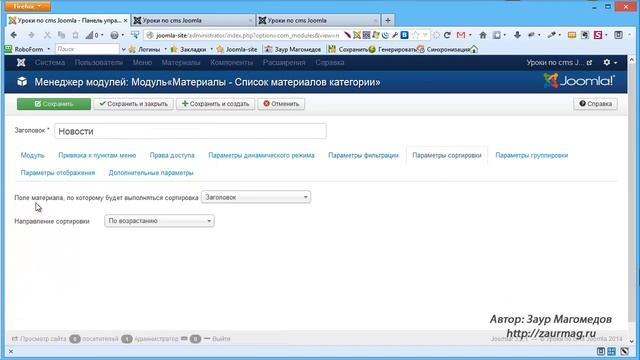Switch to the Модуль tab
Screen dimensions: 640x360
tap(32, 155)
